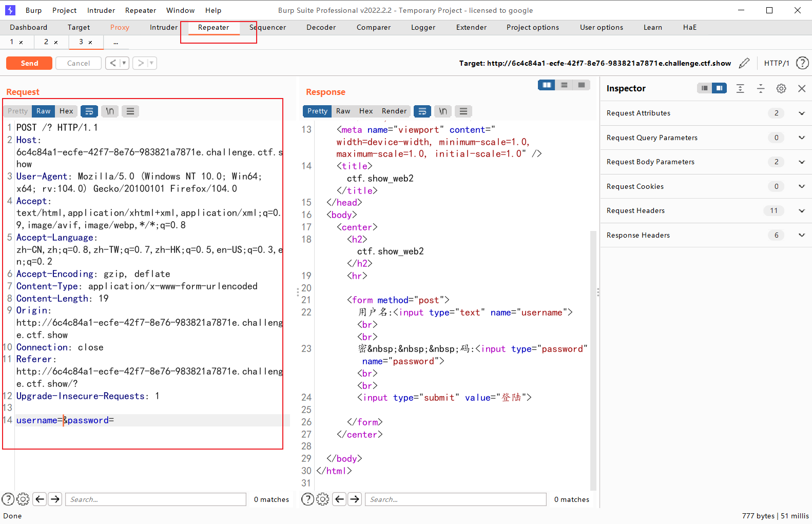Screen dimensions: 812x524
Task: Open the Extender tab
Action: pos(471,27)
